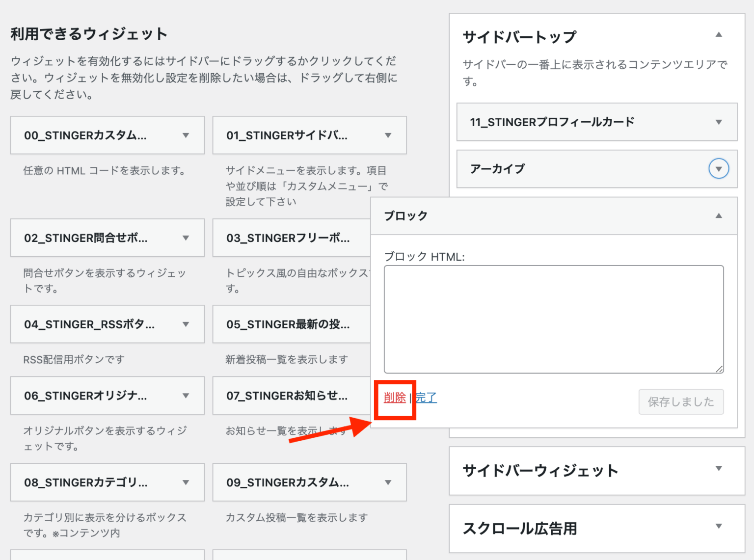Open the 07_STINGERお知らせ widget arrow
The height and width of the screenshot is (560, 754).
pos(388,396)
